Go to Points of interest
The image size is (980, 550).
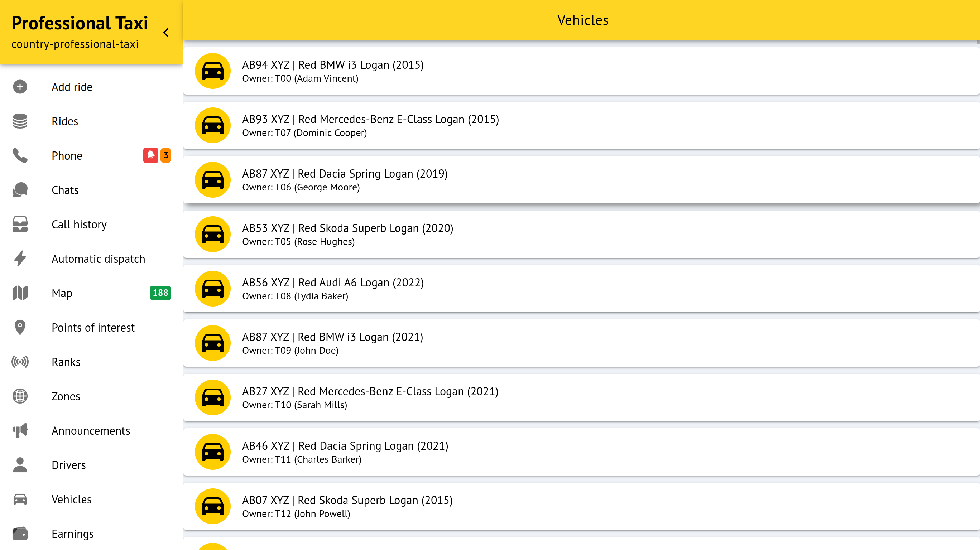[93, 328]
